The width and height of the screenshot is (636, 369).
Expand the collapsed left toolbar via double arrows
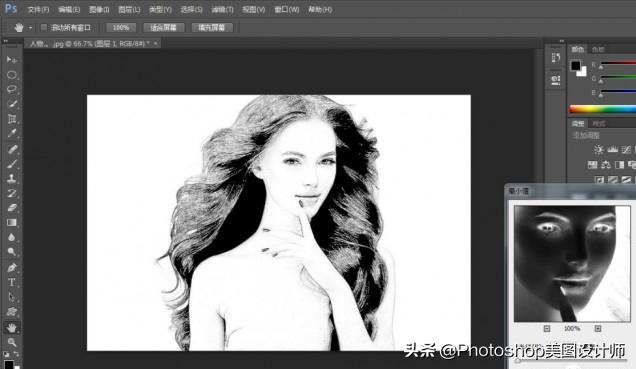coord(6,41)
